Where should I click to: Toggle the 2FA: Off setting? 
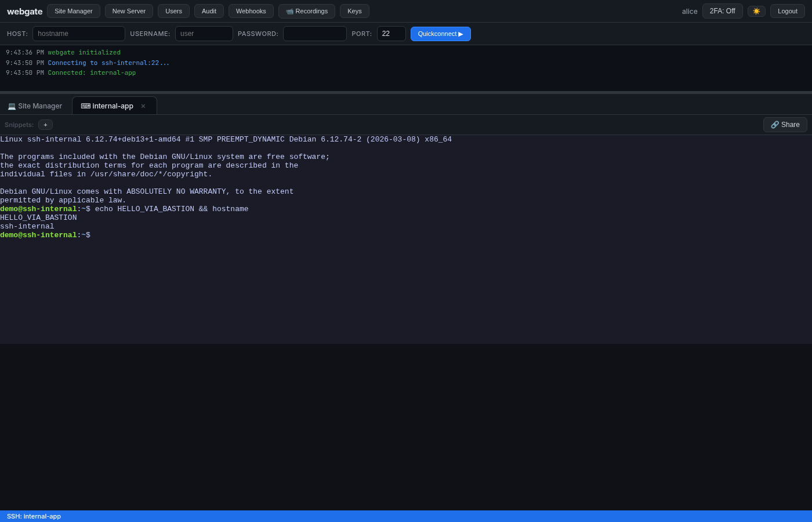click(x=722, y=11)
